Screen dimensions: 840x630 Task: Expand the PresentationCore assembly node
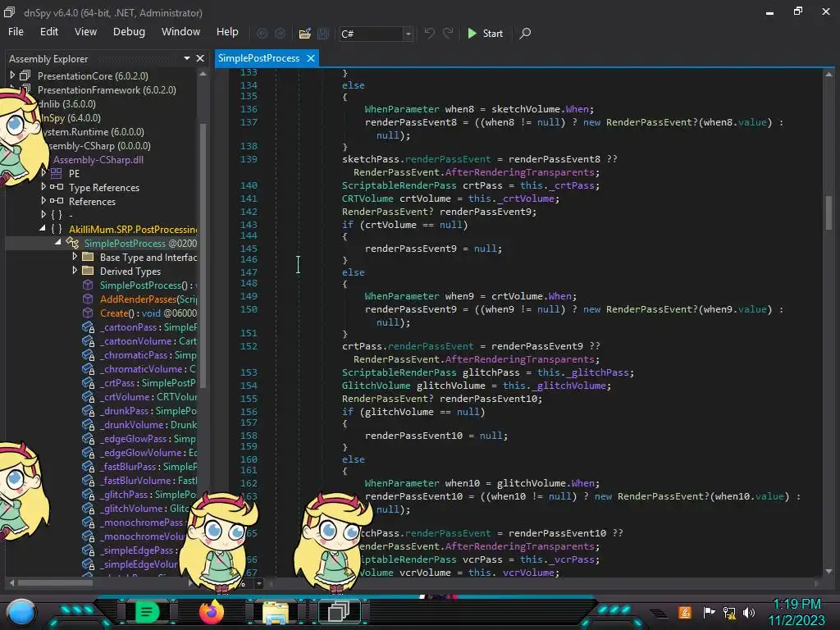pyautogui.click(x=12, y=75)
